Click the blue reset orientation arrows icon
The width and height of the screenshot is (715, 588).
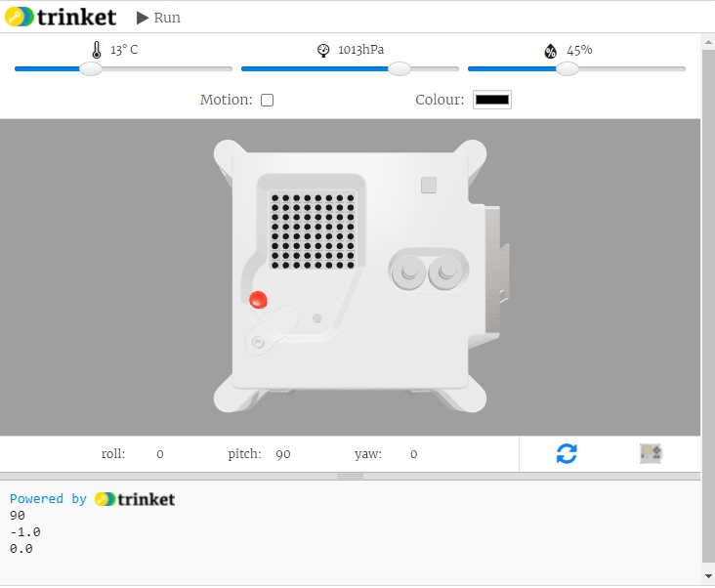click(x=567, y=454)
